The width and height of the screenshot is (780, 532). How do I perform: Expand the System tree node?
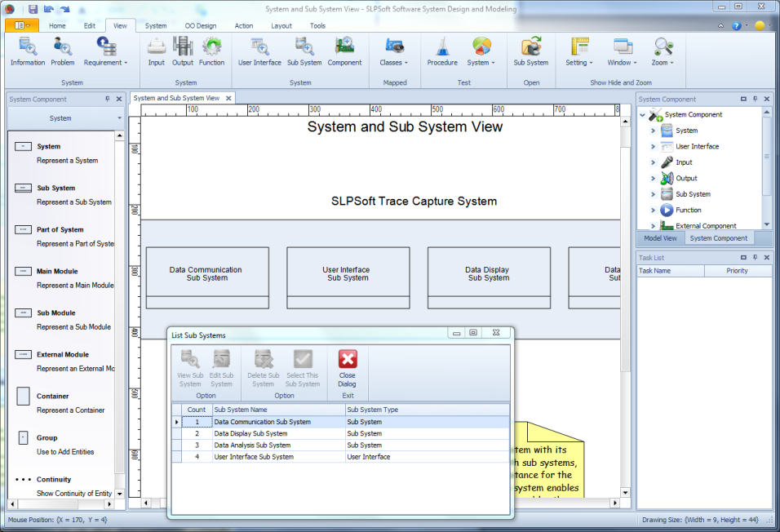654,131
